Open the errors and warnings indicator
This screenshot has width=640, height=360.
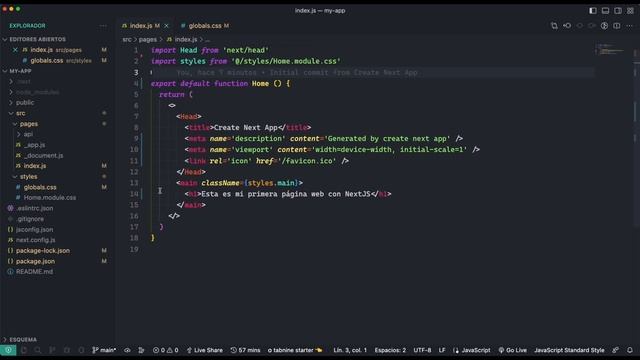[x=165, y=350]
